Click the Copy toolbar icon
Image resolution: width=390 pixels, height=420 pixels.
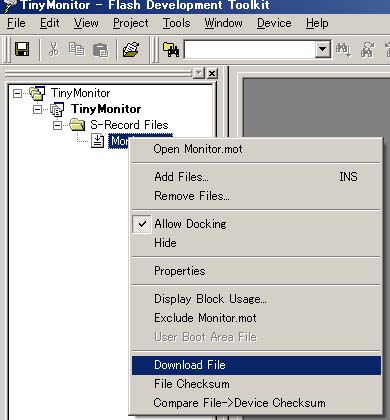pos(76,49)
